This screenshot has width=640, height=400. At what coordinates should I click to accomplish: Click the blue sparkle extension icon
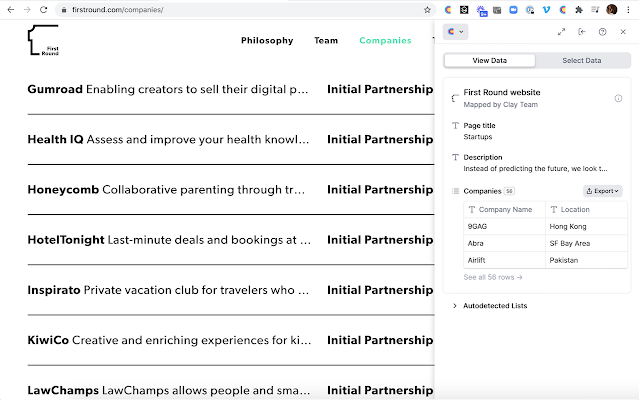pyautogui.click(x=482, y=11)
